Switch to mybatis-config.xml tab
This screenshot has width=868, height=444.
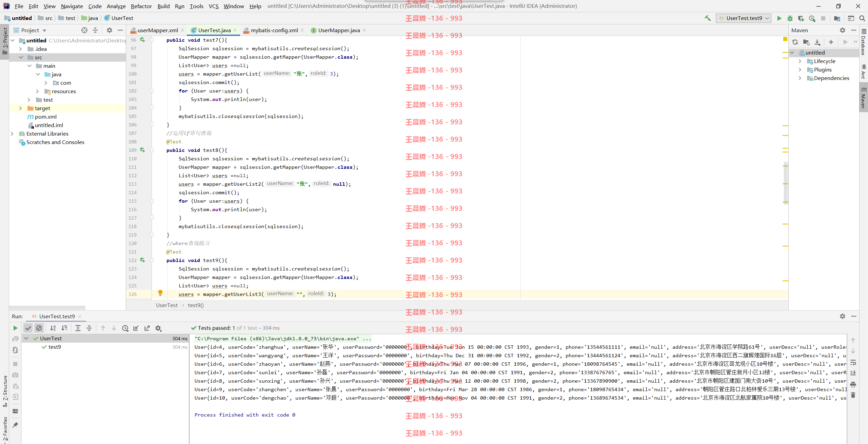[274, 30]
